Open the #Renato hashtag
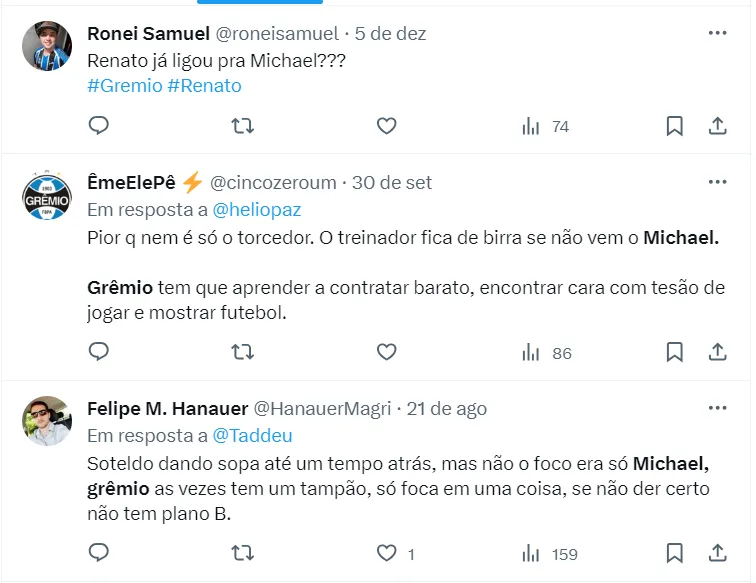This screenshot has height=583, width=756. pos(204,85)
